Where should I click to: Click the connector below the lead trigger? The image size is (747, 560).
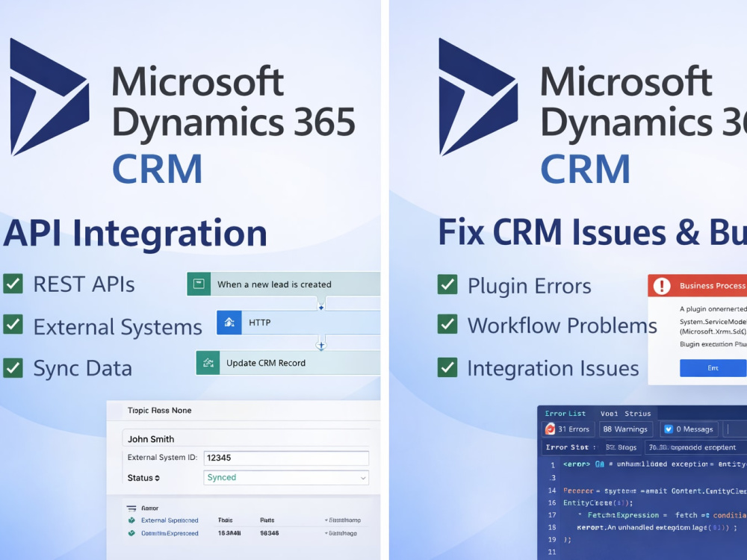321,307
